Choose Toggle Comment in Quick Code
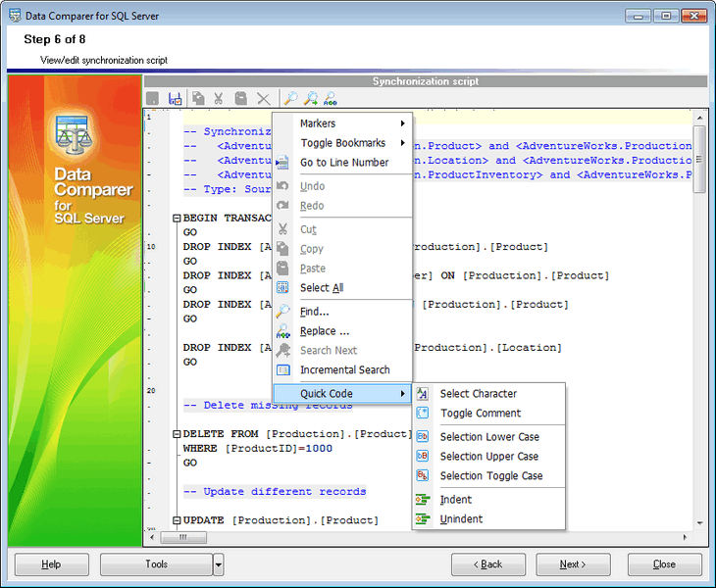Screen dimensions: 716x588 (488, 413)
